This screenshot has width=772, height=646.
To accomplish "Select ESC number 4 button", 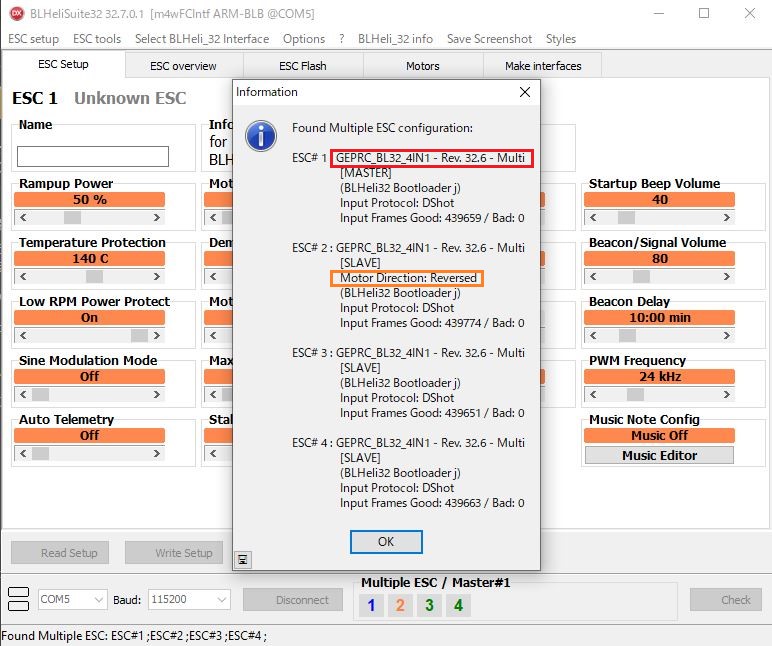I will pyautogui.click(x=458, y=605).
